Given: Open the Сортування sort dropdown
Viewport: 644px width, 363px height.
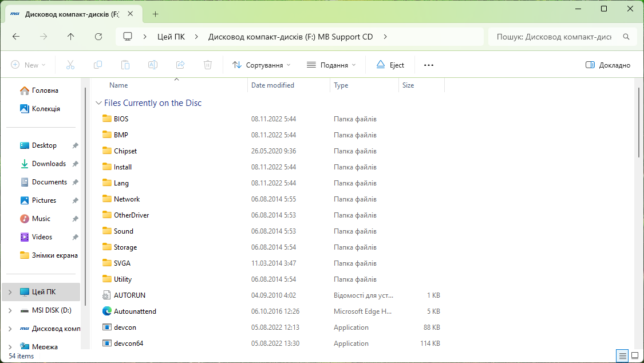Looking at the screenshot, I should pos(261,65).
